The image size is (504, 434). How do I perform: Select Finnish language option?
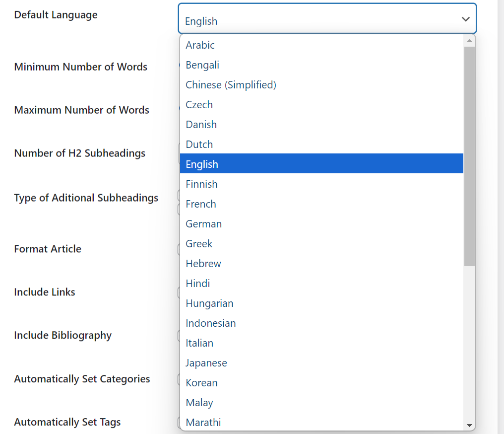point(321,184)
